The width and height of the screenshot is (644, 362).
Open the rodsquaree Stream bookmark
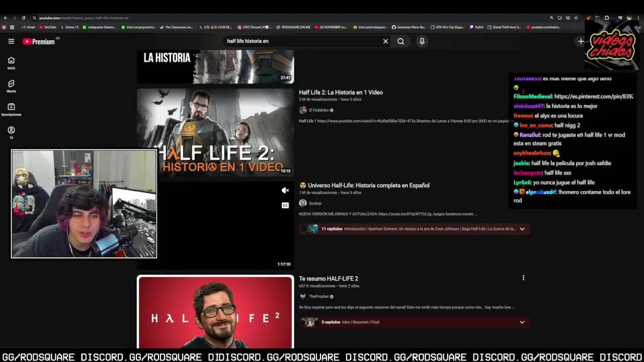click(x=99, y=27)
